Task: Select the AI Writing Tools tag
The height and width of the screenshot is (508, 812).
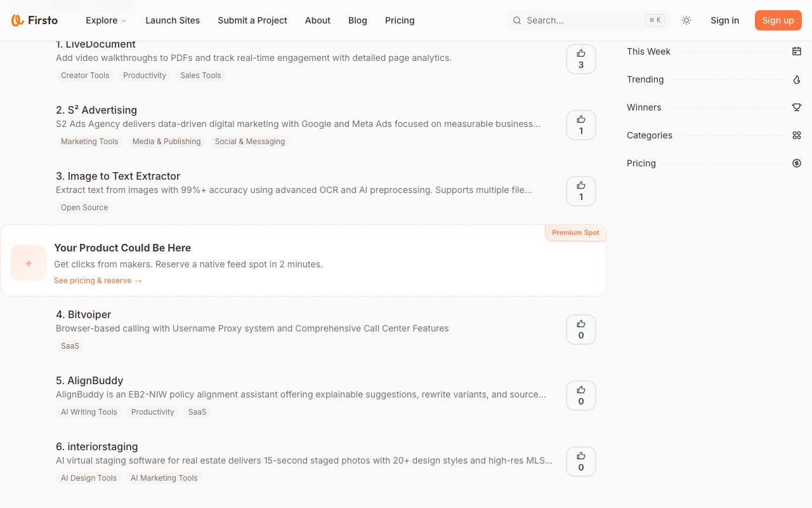Action: [89, 412]
